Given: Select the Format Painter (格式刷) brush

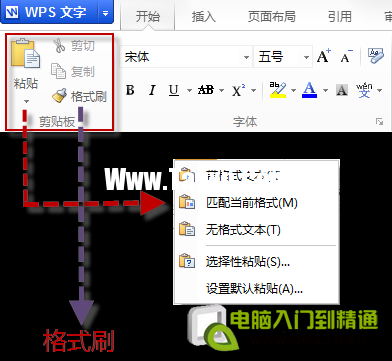Looking at the screenshot, I should (x=79, y=96).
